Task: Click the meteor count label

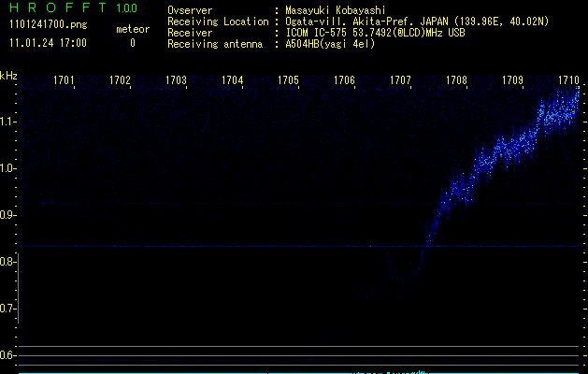Action: (133, 29)
